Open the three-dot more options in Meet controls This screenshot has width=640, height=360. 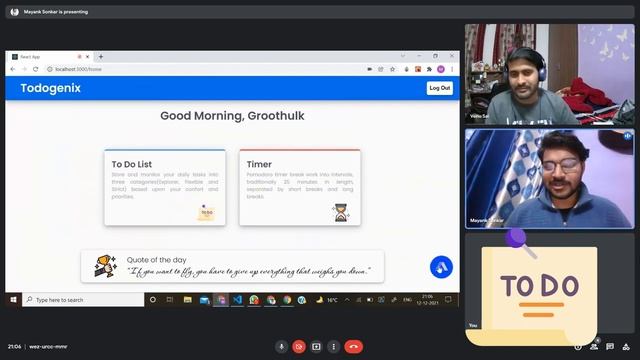333,347
